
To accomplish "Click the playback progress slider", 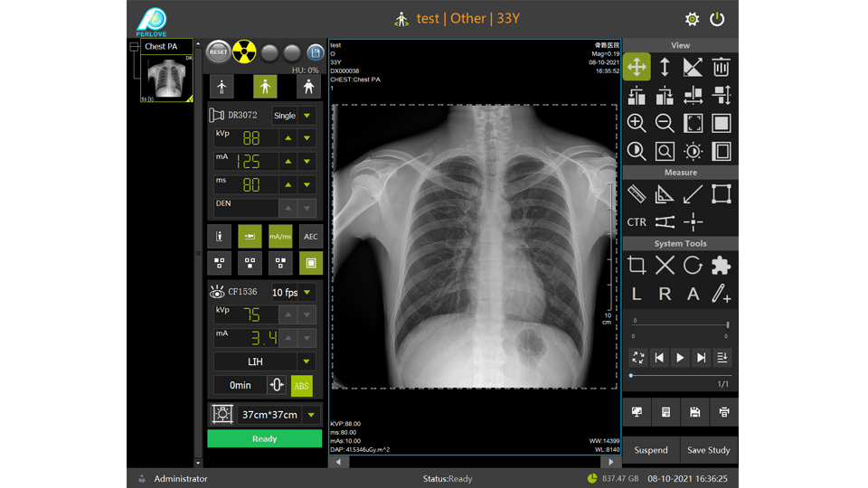I will 680,375.
